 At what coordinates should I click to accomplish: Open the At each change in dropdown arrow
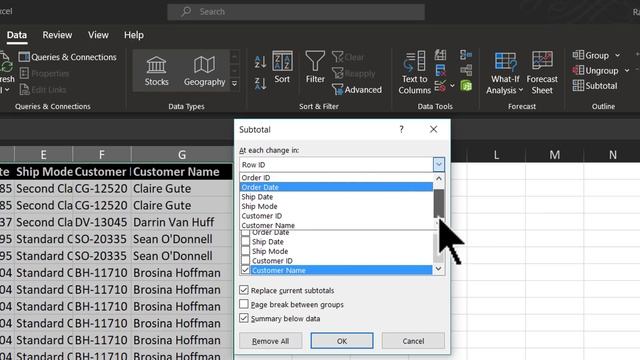pyautogui.click(x=438, y=164)
